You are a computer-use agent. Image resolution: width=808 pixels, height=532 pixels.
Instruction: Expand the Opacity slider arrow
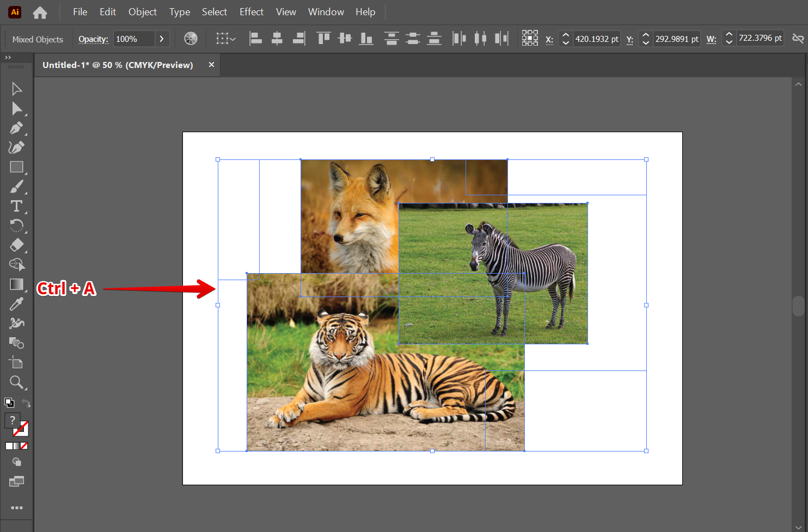(161, 39)
